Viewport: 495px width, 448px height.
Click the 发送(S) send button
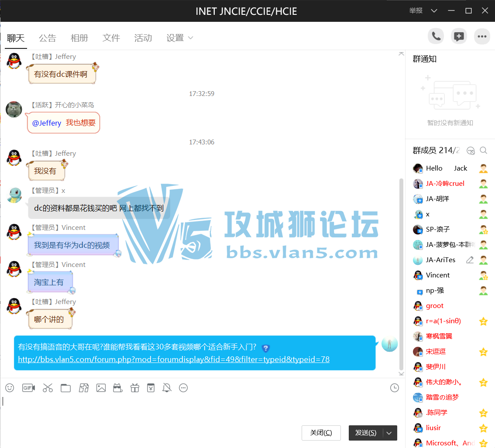(366, 433)
